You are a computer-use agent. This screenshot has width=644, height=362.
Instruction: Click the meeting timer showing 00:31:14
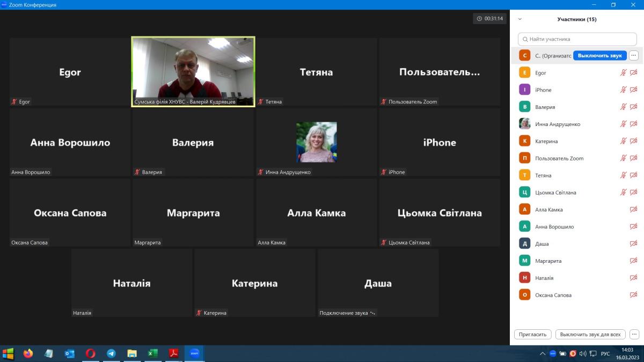[489, 19]
